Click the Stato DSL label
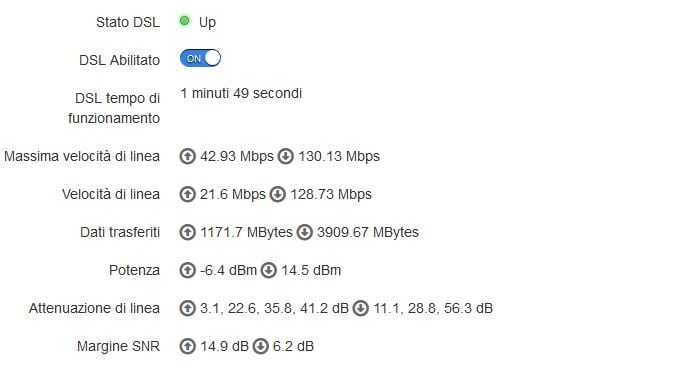This screenshot has height=374, width=673. 128,22
